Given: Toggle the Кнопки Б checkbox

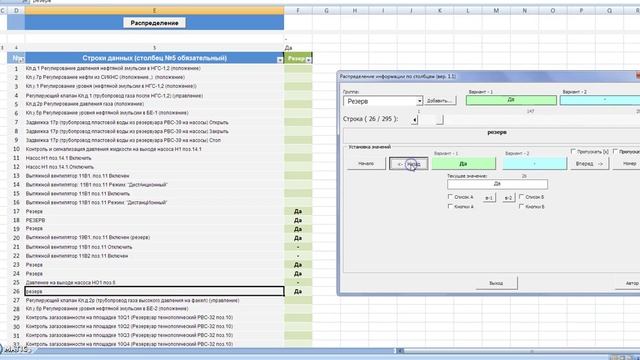Looking at the screenshot, I should tap(522, 207).
